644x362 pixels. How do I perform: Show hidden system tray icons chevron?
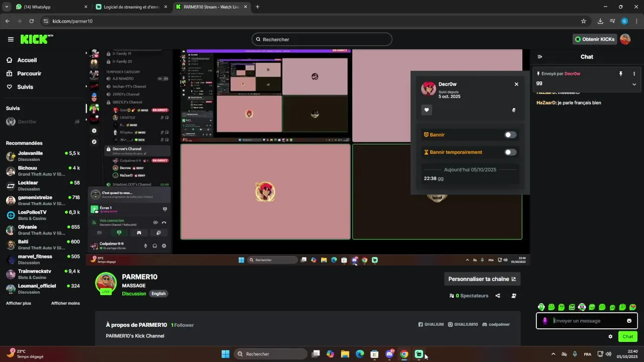click(553, 354)
